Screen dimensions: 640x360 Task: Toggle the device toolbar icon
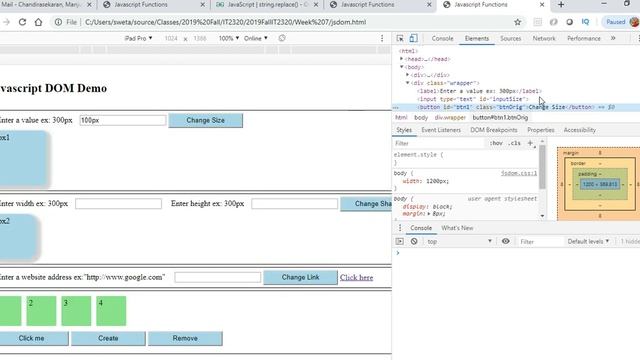click(x=413, y=38)
